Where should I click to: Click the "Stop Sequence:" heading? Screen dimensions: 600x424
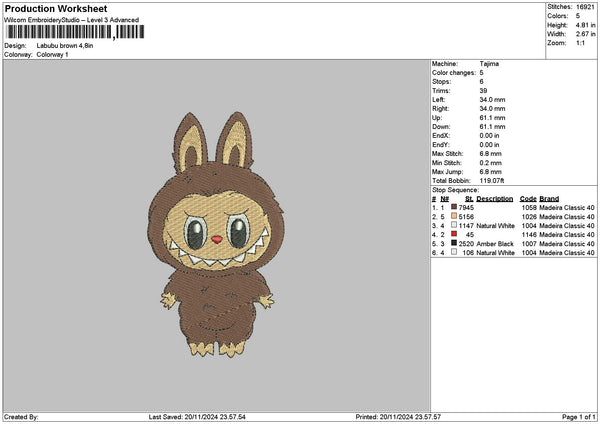pyautogui.click(x=455, y=190)
